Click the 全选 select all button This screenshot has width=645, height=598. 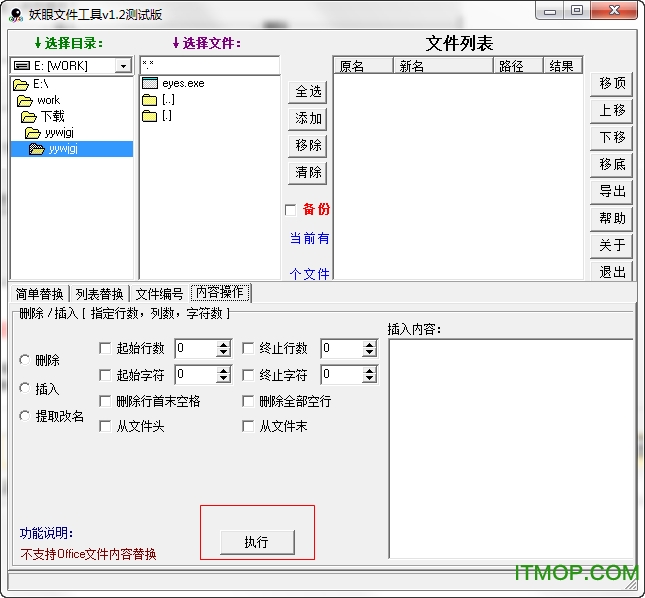[308, 92]
